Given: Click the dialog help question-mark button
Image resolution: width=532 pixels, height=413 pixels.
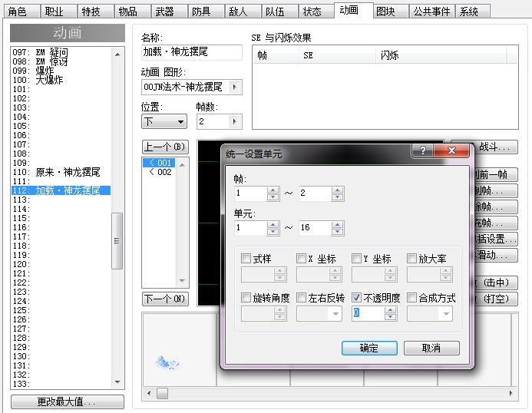Looking at the screenshot, I should click(x=422, y=150).
